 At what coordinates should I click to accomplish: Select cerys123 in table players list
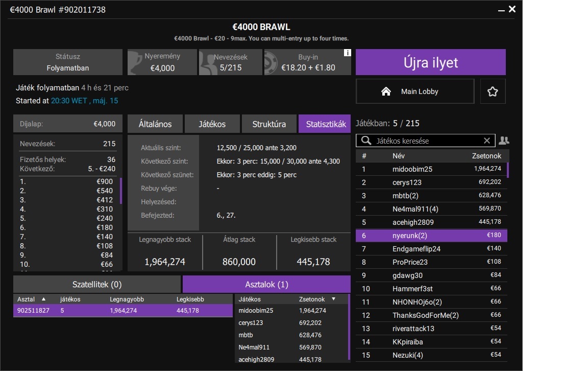click(291, 322)
